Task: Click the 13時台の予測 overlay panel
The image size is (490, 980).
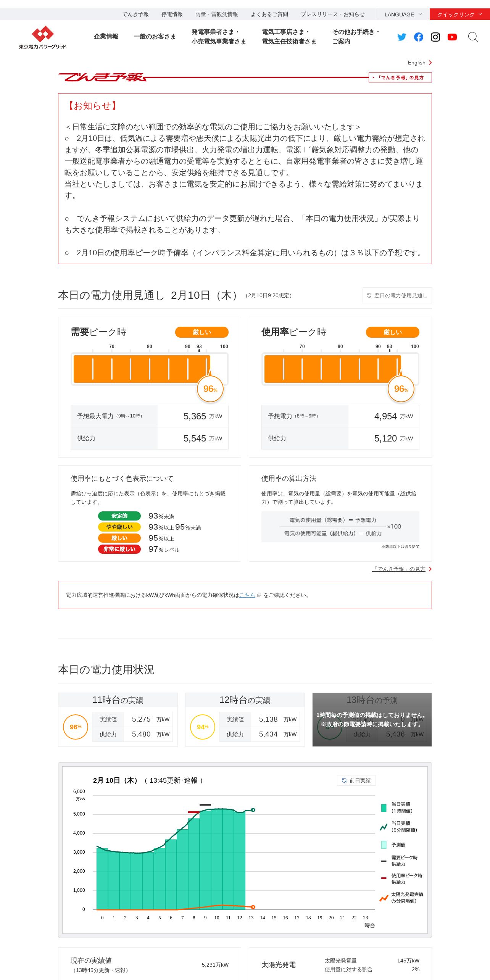Action: click(372, 720)
